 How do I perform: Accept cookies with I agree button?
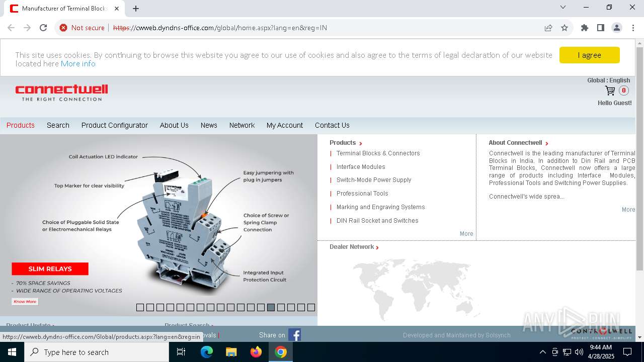coord(589,55)
